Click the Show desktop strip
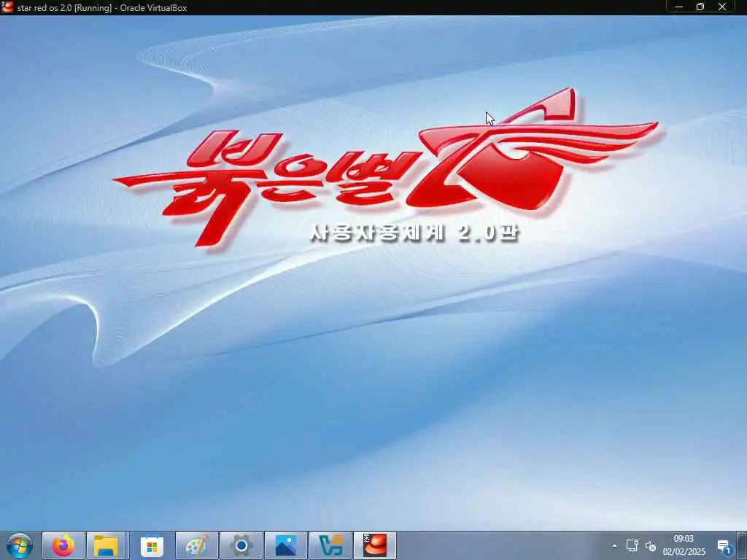This screenshot has width=747, height=560. 743,545
